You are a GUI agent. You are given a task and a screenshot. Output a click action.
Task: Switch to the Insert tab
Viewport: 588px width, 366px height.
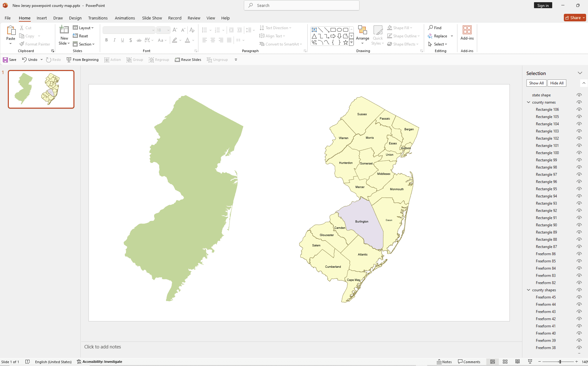tap(42, 18)
